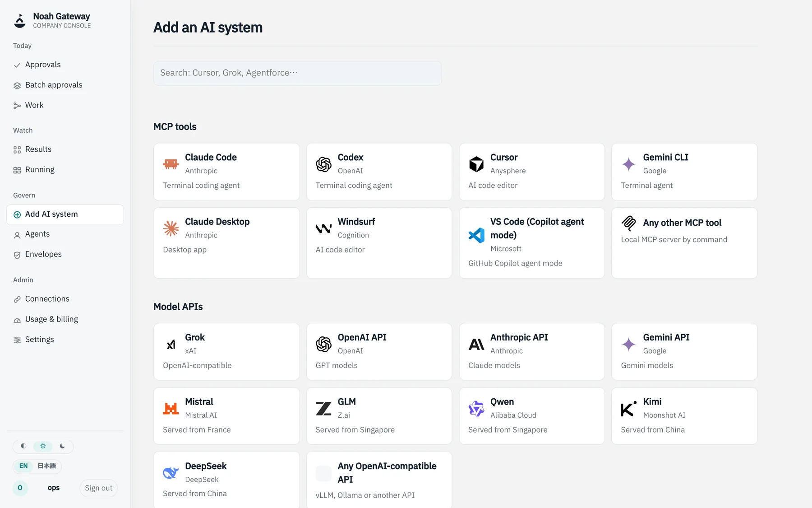This screenshot has height=508, width=812.
Task: Click the VS Code logo icon
Action: (x=476, y=235)
